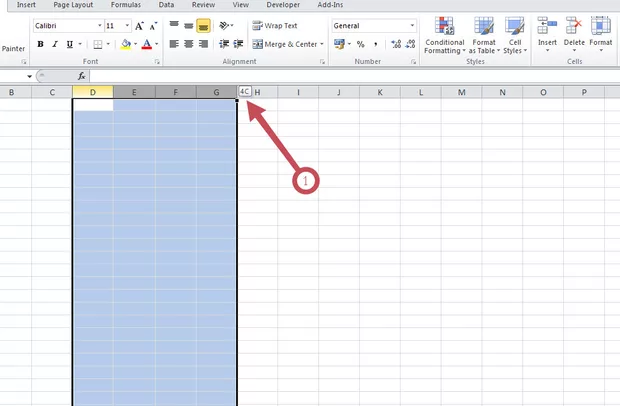
Task: Select column K header
Action: coord(380,92)
